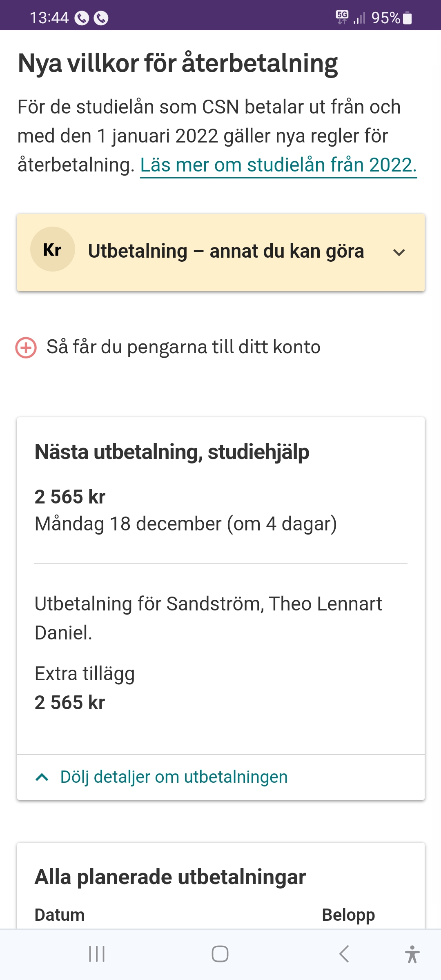Tap the red plus circle icon
This screenshot has height=980, width=441.
coord(26,348)
